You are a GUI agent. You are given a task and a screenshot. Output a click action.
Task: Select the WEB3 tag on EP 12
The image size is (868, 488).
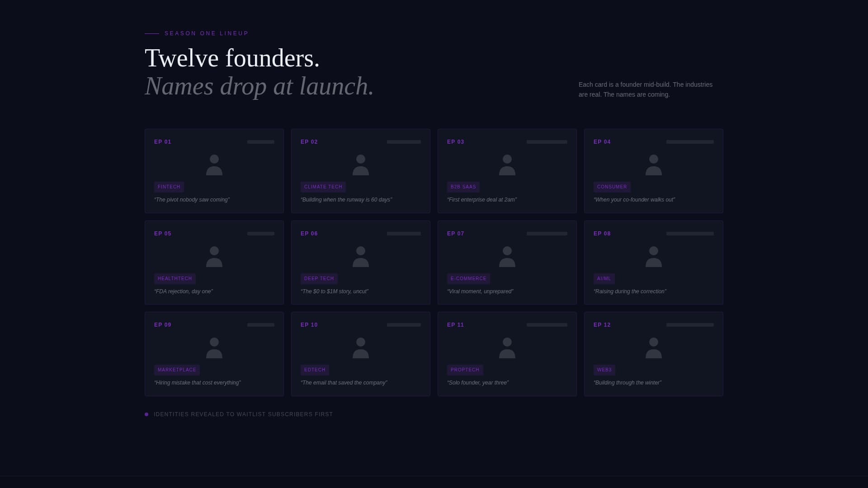click(604, 370)
